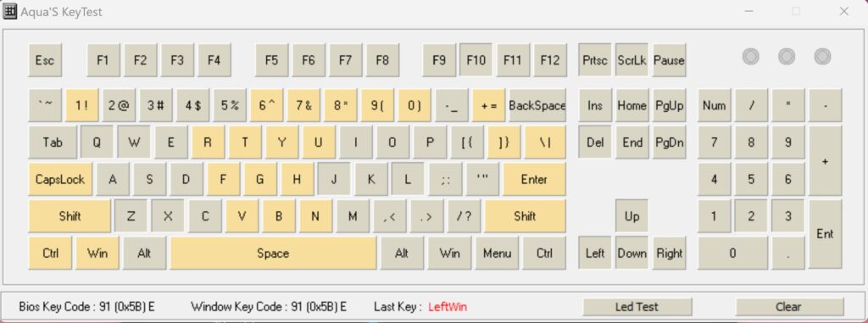
Task: Click the numpad Ent key
Action: click(826, 234)
